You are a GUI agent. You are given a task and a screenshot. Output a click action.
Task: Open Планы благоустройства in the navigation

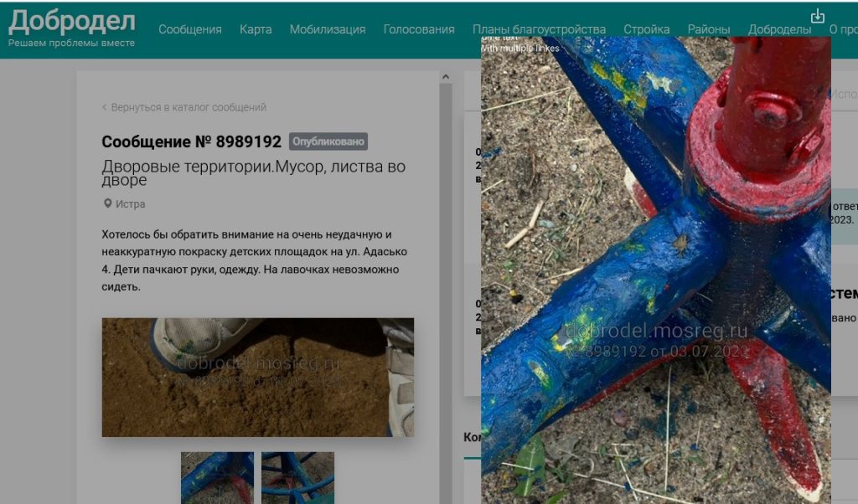point(539,29)
